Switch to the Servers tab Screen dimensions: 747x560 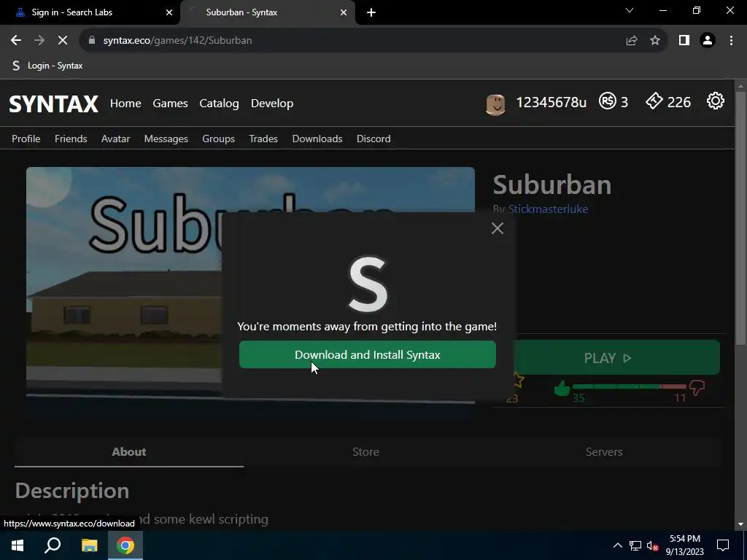click(604, 452)
